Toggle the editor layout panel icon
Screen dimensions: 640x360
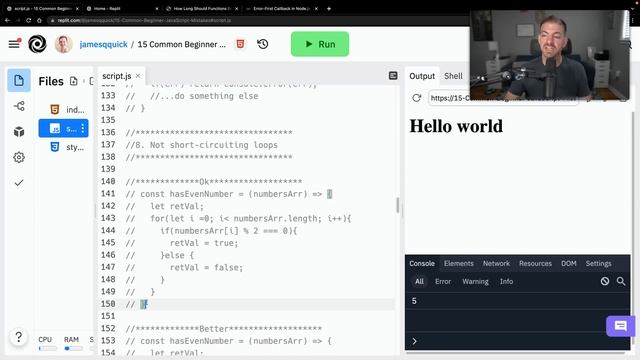coord(393,76)
